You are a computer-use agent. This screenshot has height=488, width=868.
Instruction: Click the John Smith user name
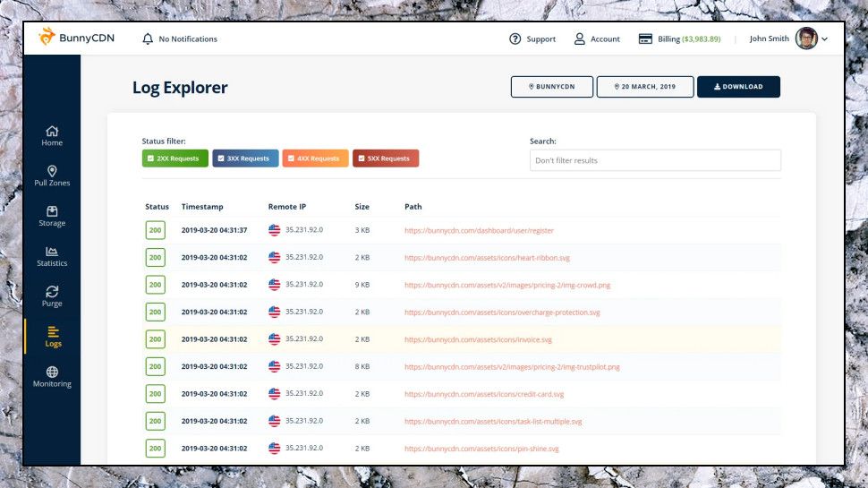click(769, 39)
